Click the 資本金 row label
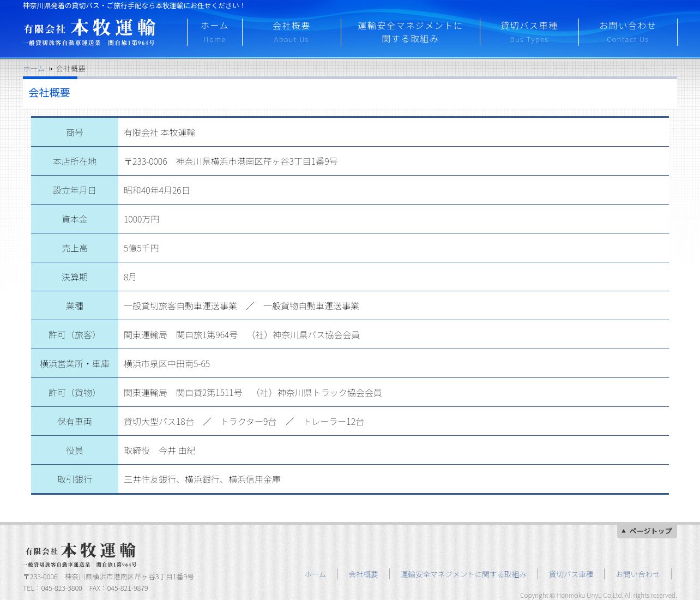This screenshot has width=700, height=600. pos(75,219)
